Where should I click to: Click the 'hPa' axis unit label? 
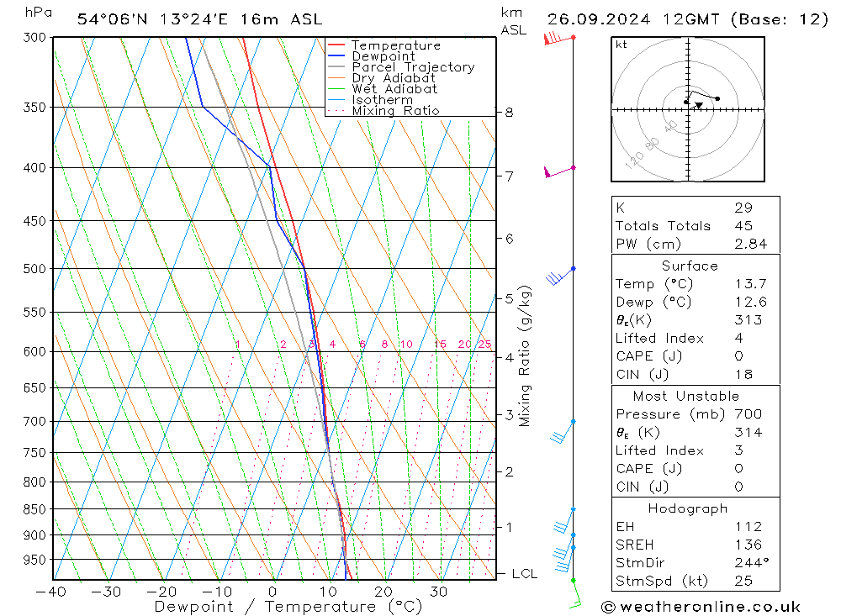point(39,13)
